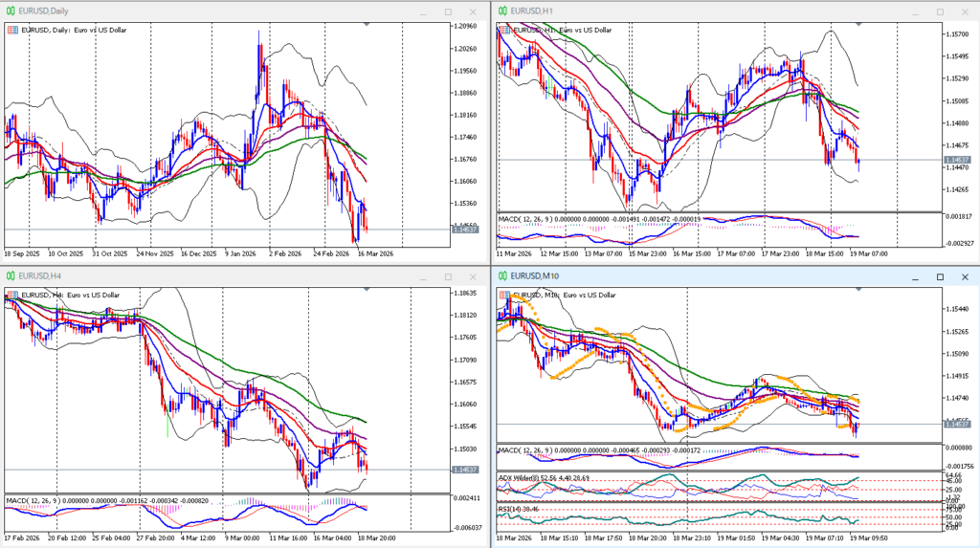Maximize the EURUSD,H1 chart window
Screen dimensions: 980x548
939,11
